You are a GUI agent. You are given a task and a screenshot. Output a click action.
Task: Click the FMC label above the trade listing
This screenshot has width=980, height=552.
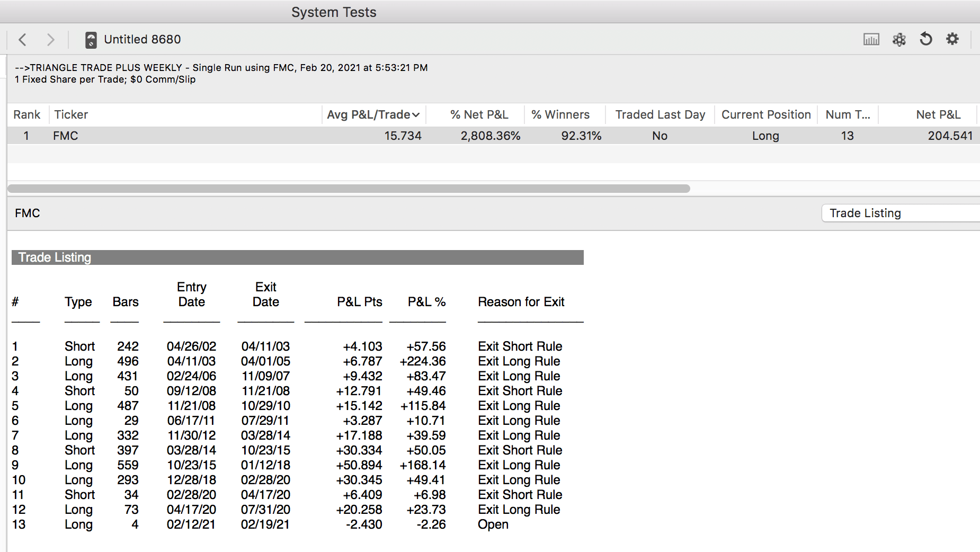[x=28, y=213]
